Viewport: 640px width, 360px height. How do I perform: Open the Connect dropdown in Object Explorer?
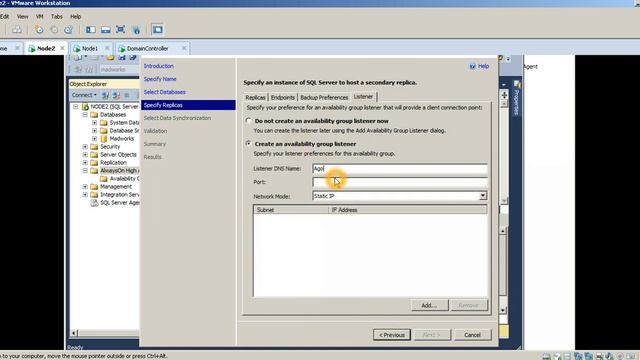point(84,95)
